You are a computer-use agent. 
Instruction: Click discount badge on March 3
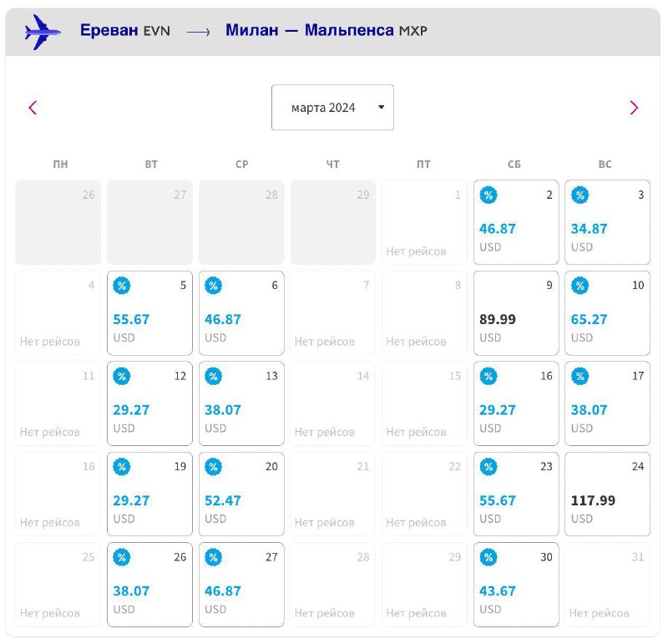(579, 195)
